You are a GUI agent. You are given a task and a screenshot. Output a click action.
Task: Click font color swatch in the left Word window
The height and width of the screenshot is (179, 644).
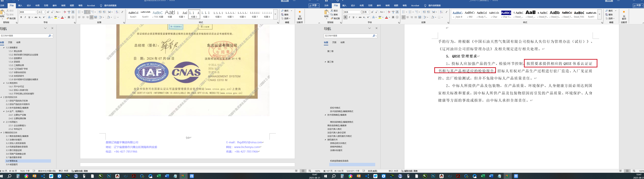tap(62, 17)
